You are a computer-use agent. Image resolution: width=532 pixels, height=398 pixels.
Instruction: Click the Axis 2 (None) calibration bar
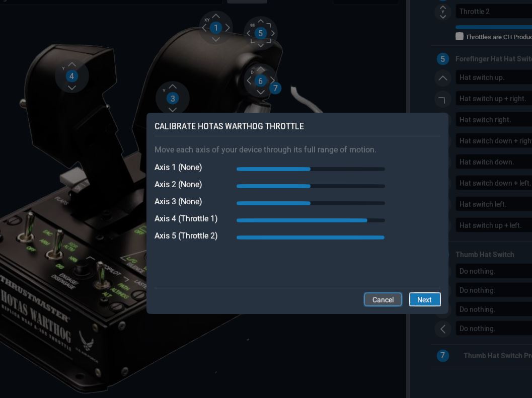pos(311,186)
